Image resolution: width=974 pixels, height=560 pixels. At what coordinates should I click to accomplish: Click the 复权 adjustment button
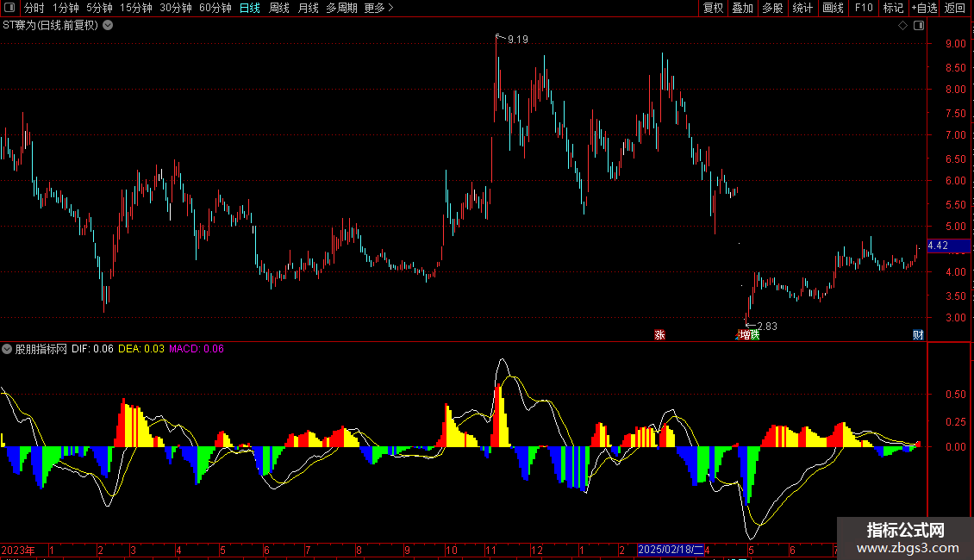pyautogui.click(x=713, y=8)
